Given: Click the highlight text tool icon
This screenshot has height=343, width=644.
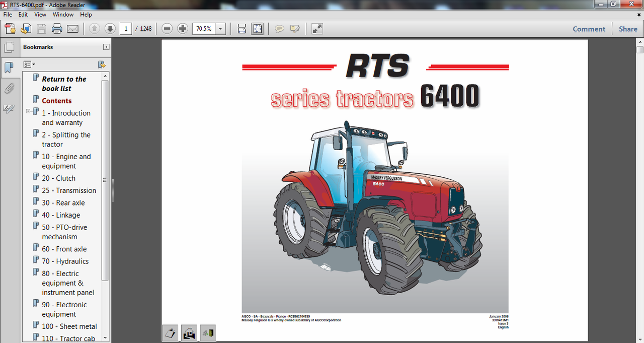Looking at the screenshot, I should coord(295,29).
